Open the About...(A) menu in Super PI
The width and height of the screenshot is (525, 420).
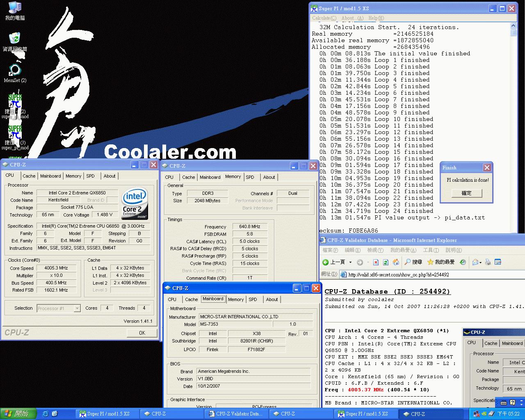[x=352, y=18]
